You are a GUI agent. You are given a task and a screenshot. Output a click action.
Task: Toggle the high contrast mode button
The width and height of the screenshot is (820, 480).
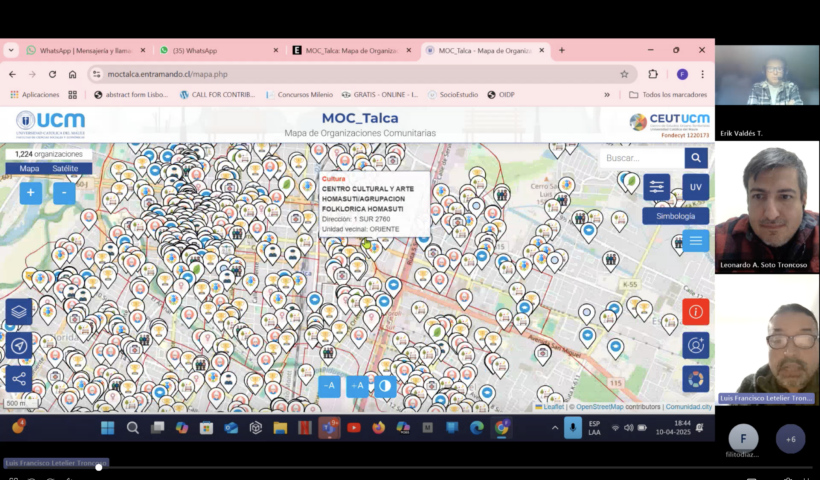386,386
